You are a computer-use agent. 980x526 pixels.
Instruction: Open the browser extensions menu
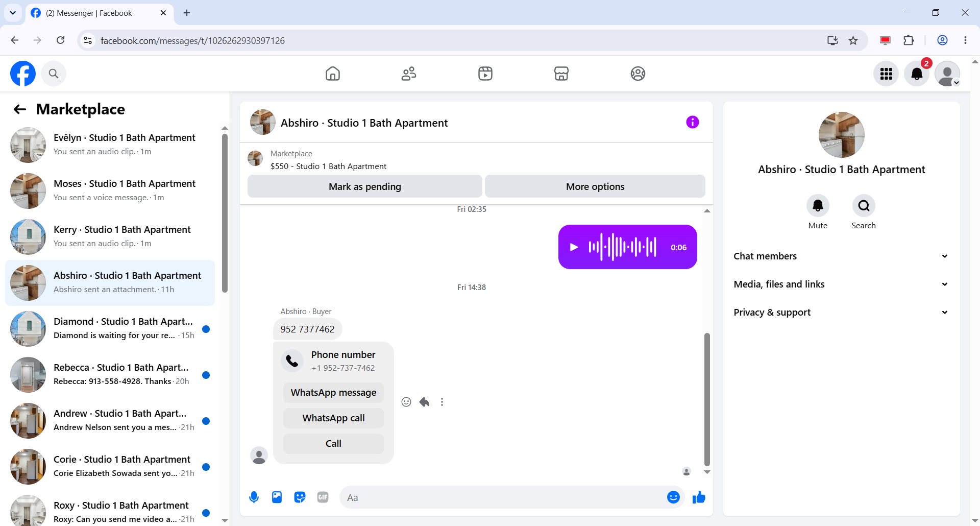(x=909, y=40)
